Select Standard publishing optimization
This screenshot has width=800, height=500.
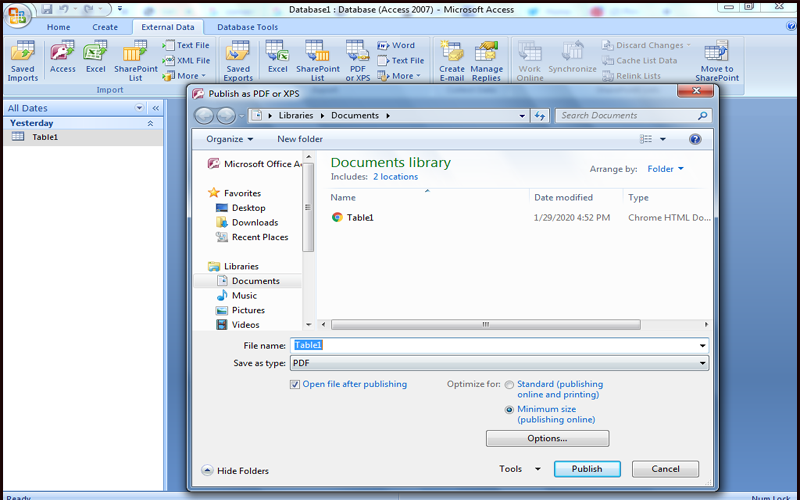point(509,385)
